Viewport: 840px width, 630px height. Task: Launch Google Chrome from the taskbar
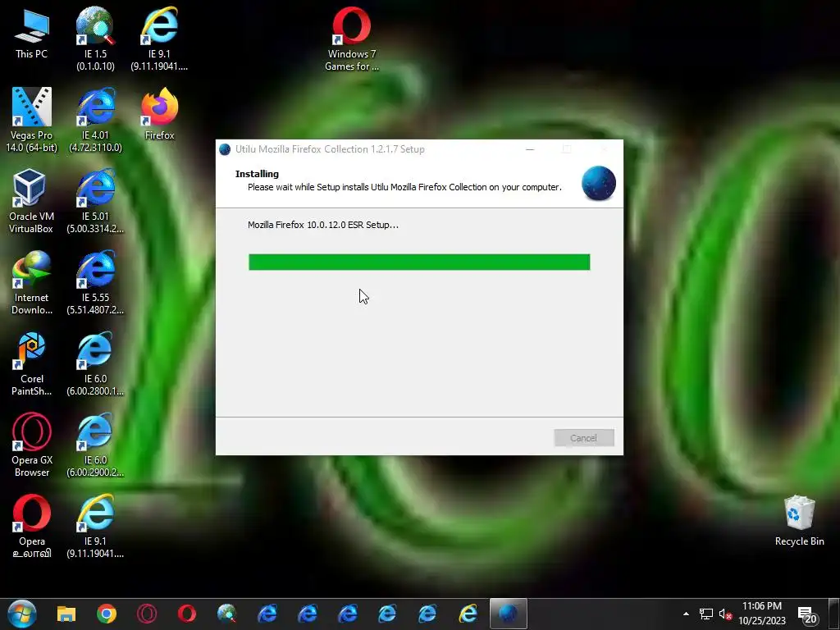pos(107,614)
